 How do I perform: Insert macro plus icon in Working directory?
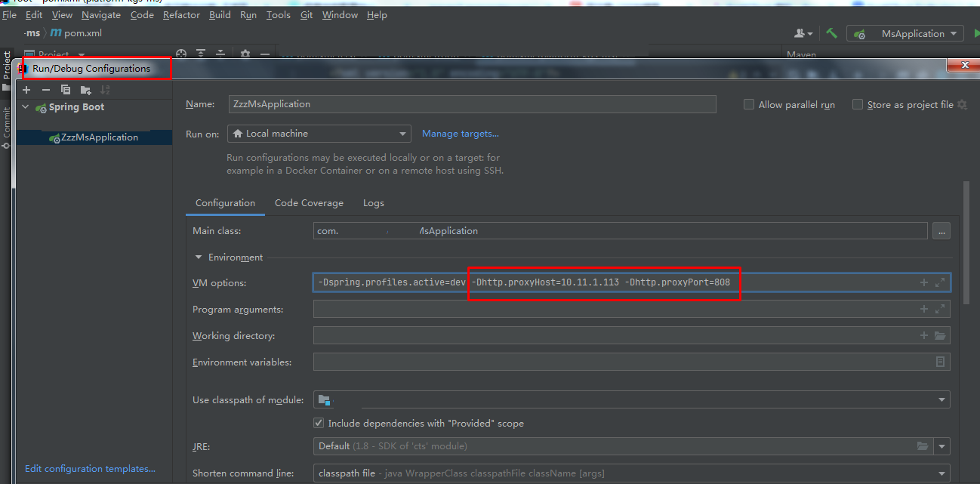923,335
